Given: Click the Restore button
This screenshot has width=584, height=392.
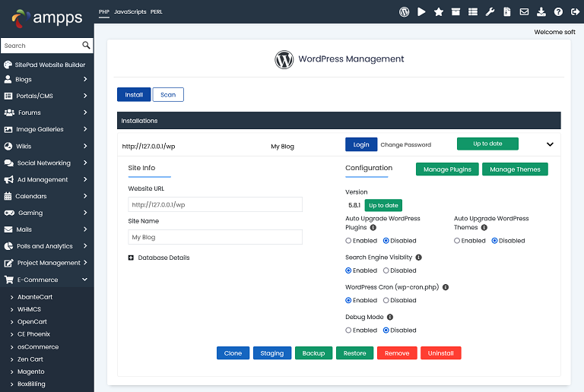Looking at the screenshot, I should [354, 353].
